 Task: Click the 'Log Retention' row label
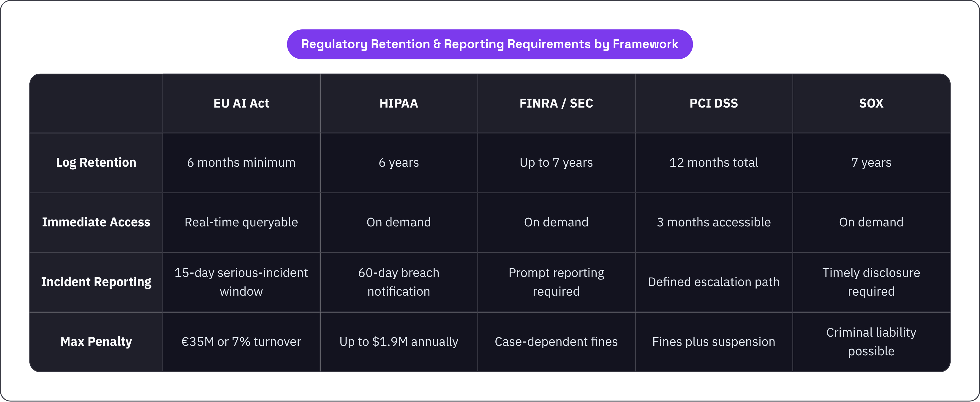(96, 163)
